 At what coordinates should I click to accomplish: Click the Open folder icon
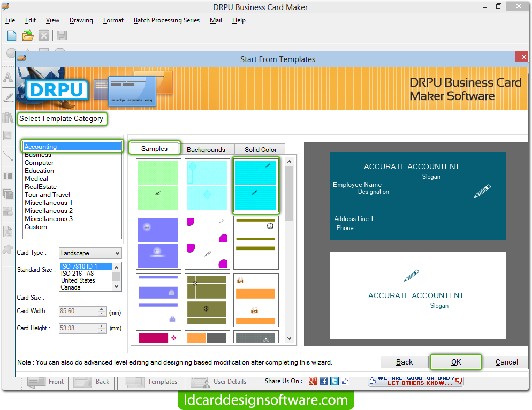click(28, 35)
